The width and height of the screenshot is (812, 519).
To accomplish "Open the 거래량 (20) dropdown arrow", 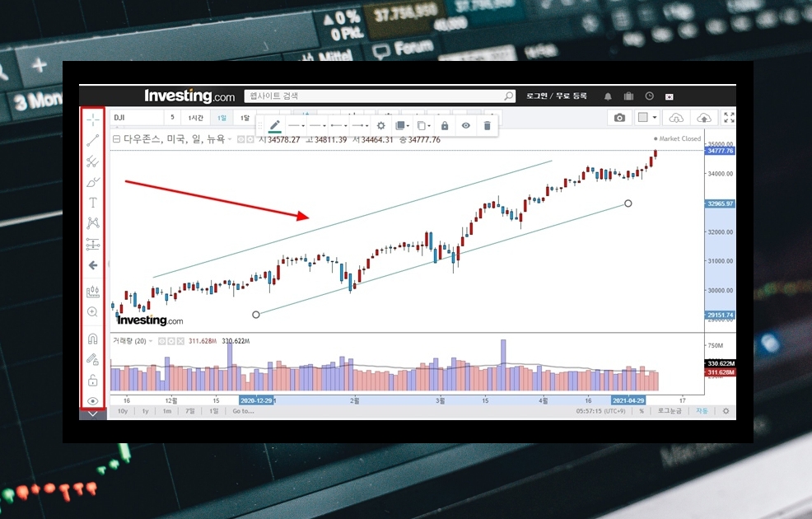I will point(151,341).
